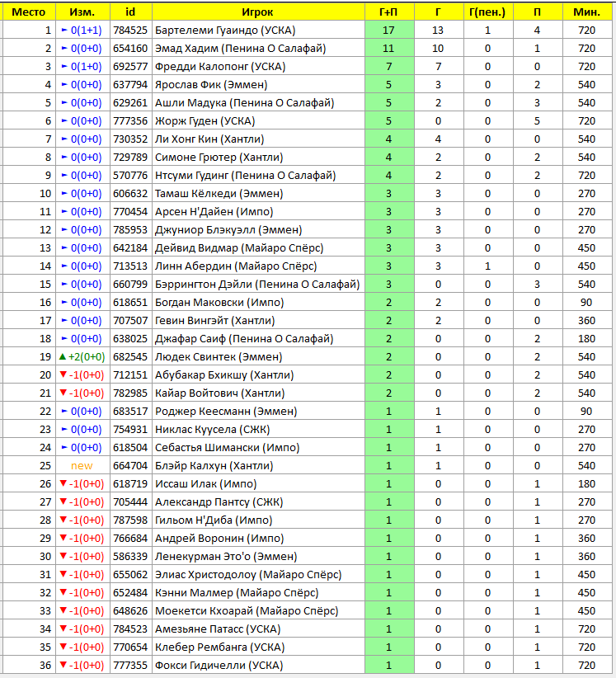This screenshot has height=678, width=616.
Task: Select player Амезьяне Патасс (УСКА)
Action: 218,629
